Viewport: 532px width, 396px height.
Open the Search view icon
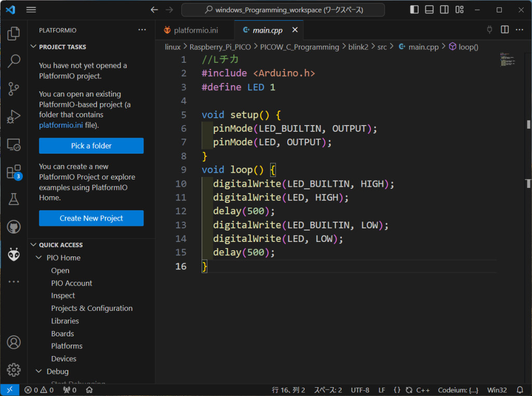(x=14, y=61)
